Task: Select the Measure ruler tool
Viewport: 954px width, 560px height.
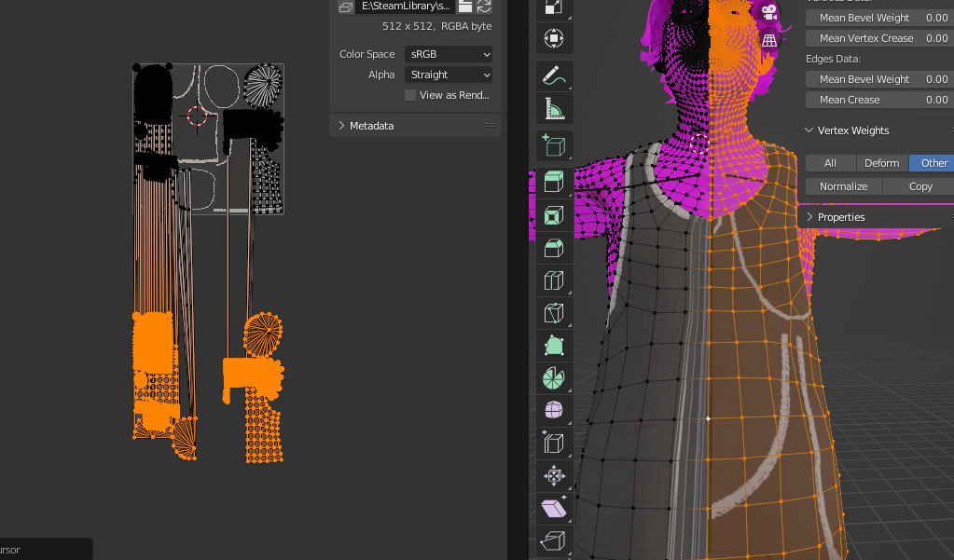Action: tap(554, 109)
